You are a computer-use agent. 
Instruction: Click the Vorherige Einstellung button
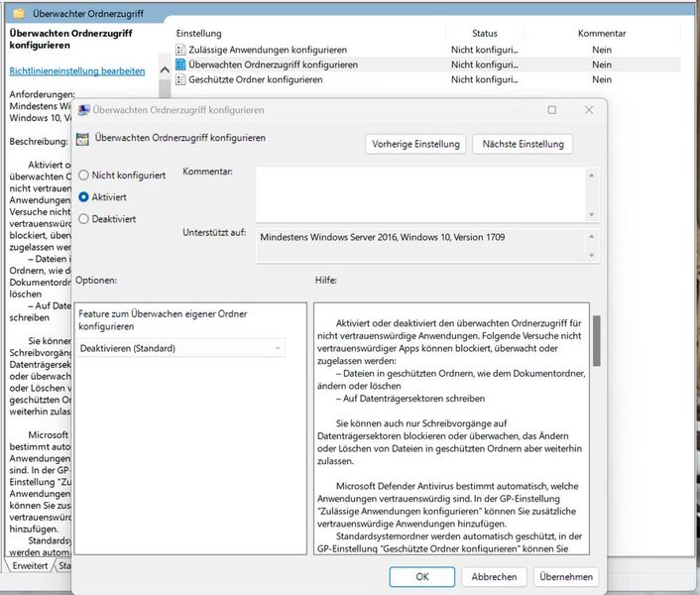pos(415,144)
